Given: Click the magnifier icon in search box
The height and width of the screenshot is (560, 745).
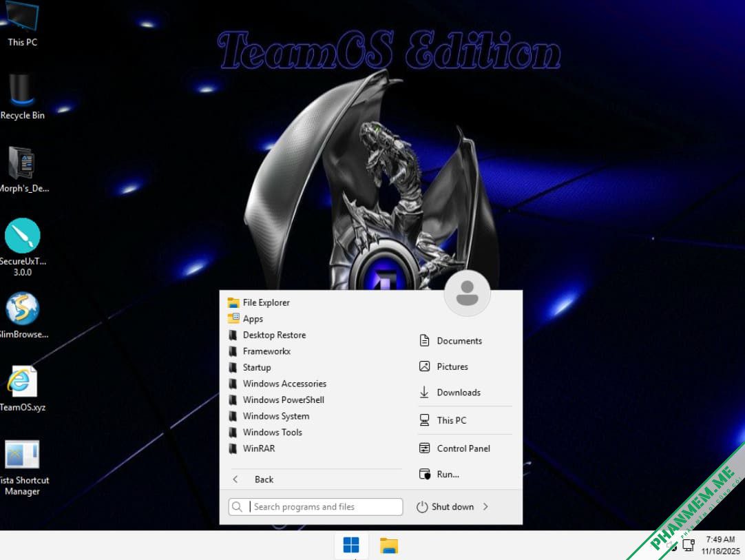Looking at the screenshot, I should (x=237, y=507).
